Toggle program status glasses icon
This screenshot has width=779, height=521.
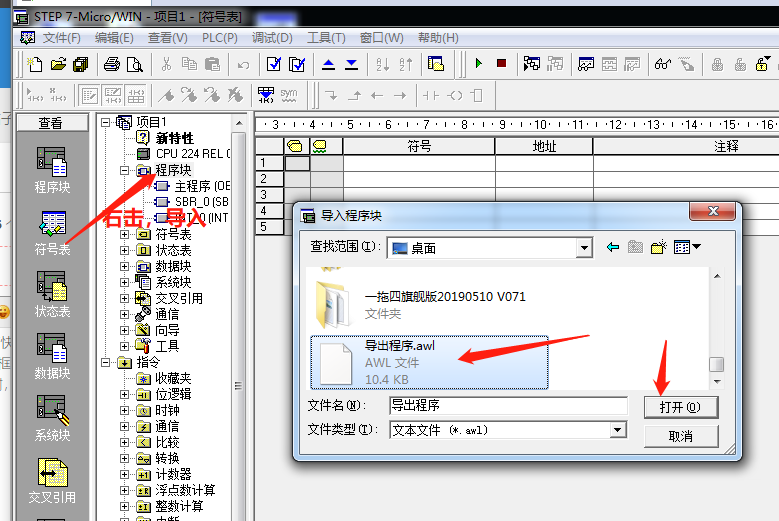pyautogui.click(x=663, y=64)
